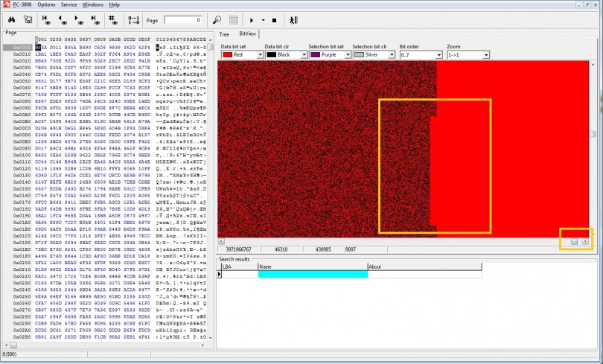Click the status value 9007
The height and width of the screenshot is (364, 603).
351,249
